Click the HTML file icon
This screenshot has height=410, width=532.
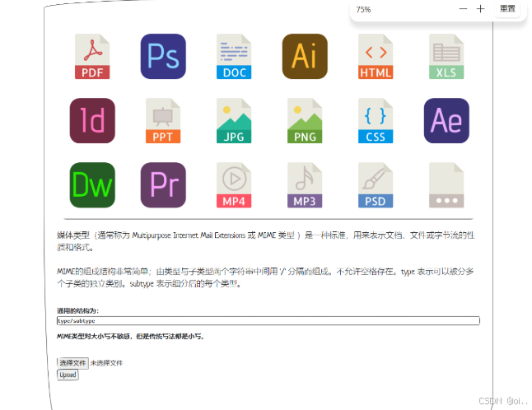(376, 56)
